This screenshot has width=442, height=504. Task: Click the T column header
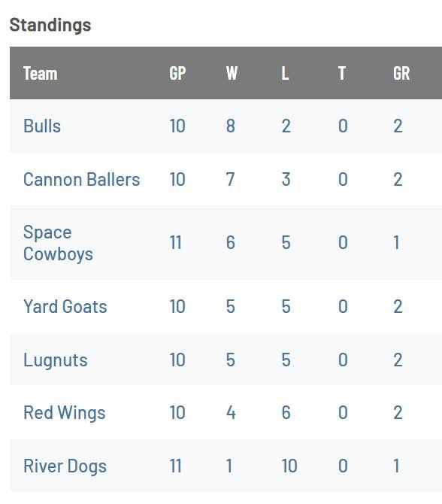coord(342,73)
